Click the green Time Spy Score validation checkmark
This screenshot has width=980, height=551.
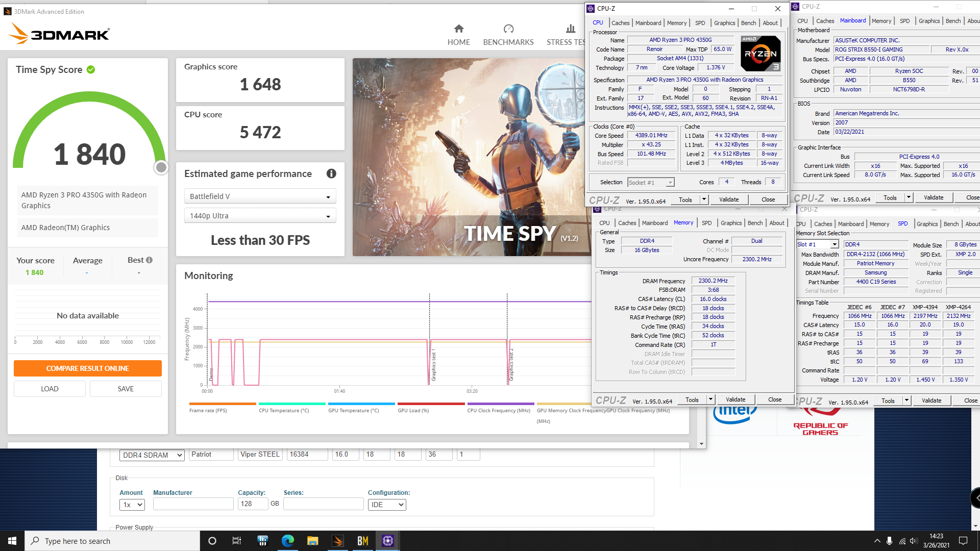point(91,69)
